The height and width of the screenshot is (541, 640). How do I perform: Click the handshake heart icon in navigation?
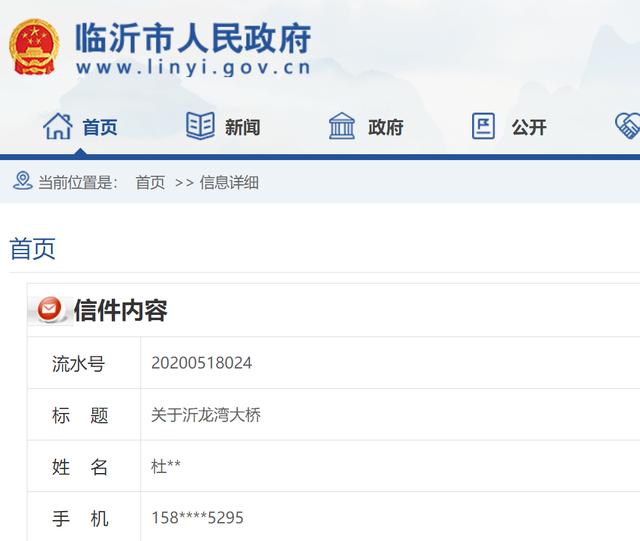click(628, 126)
